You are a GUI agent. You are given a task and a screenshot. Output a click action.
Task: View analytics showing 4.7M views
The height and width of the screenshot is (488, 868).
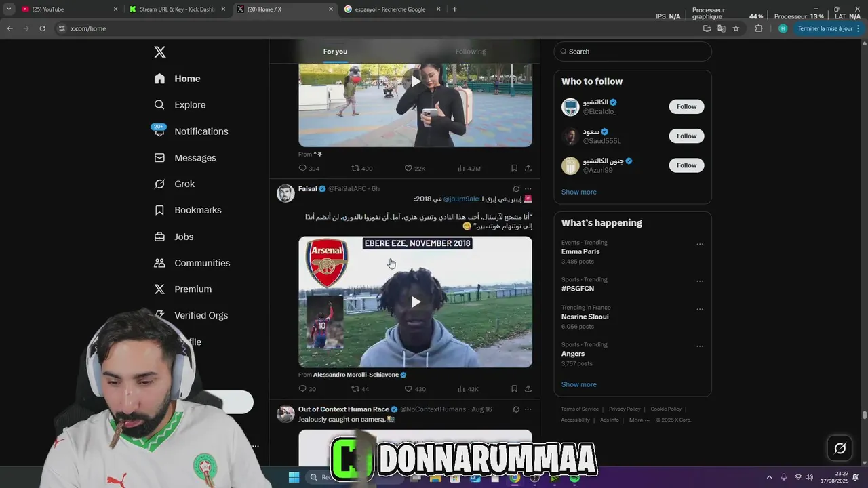(469, 168)
